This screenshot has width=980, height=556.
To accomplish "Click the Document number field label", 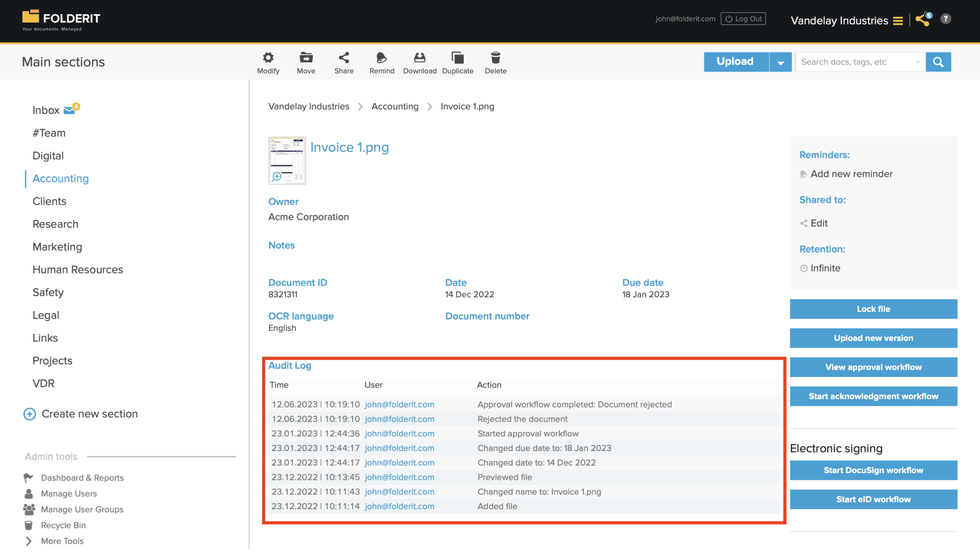I will pos(487,316).
